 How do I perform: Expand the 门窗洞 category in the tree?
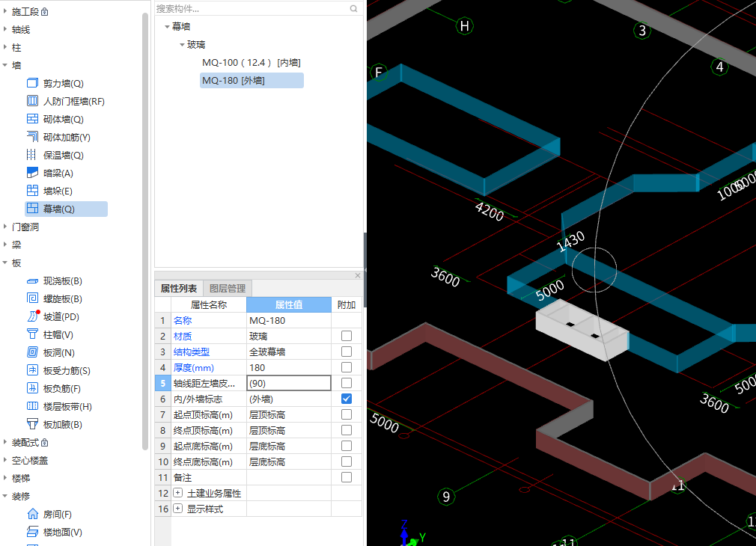(6, 227)
